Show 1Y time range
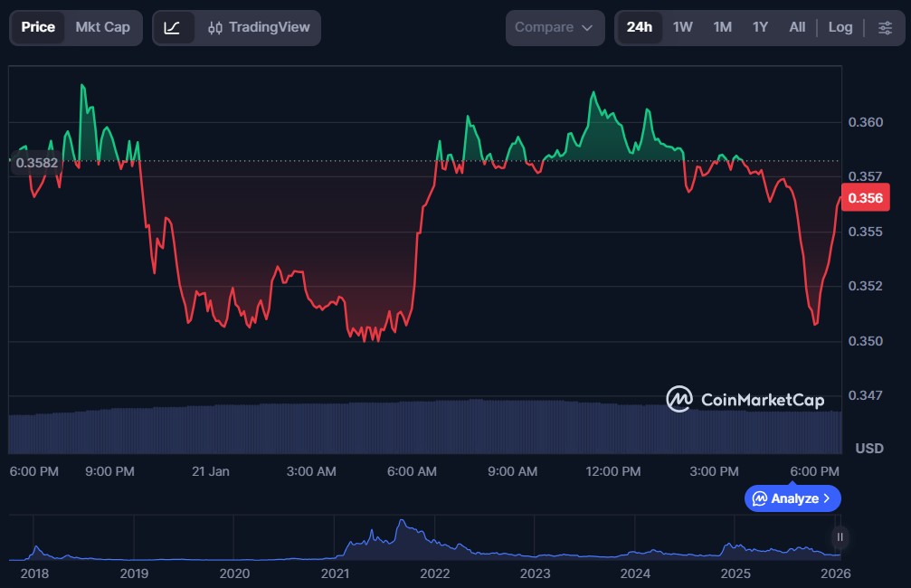This screenshot has width=911, height=588. (x=760, y=27)
